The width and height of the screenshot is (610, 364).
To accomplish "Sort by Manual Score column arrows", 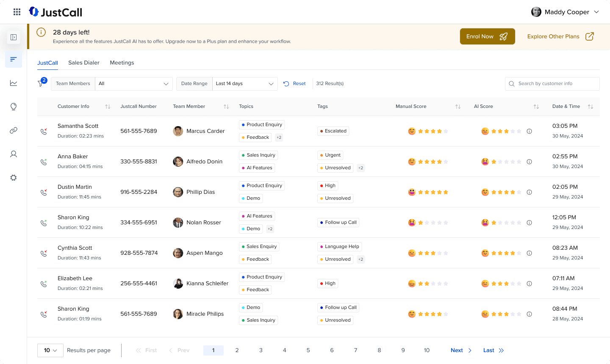I will point(458,107).
